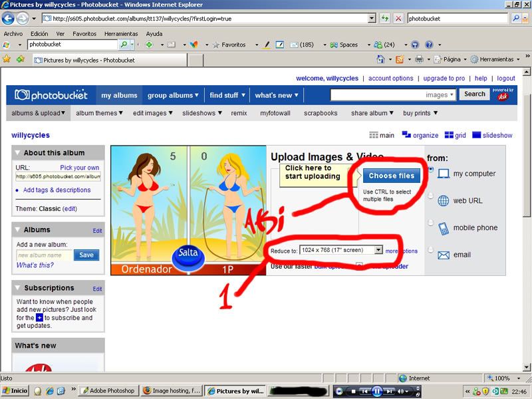Click the browser Forward arrow button
This screenshot has width=532, height=399.
pos(23,19)
